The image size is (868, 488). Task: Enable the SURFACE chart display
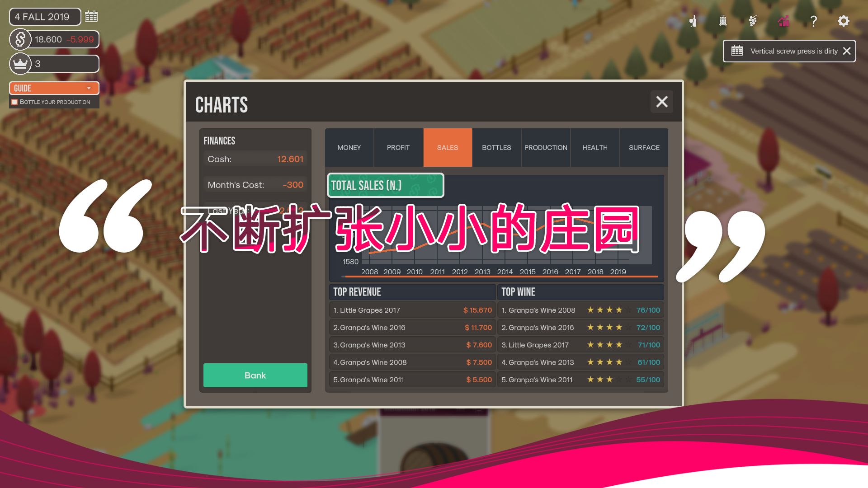click(644, 147)
